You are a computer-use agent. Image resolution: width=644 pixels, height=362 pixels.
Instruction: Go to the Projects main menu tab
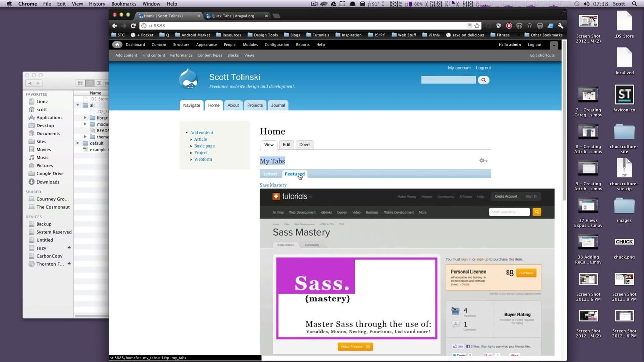[x=255, y=105]
